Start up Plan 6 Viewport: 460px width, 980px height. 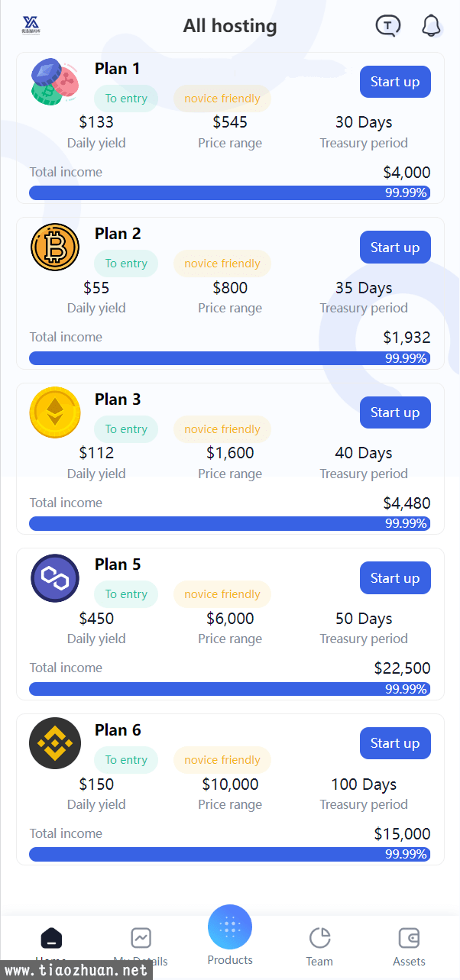[x=395, y=743]
